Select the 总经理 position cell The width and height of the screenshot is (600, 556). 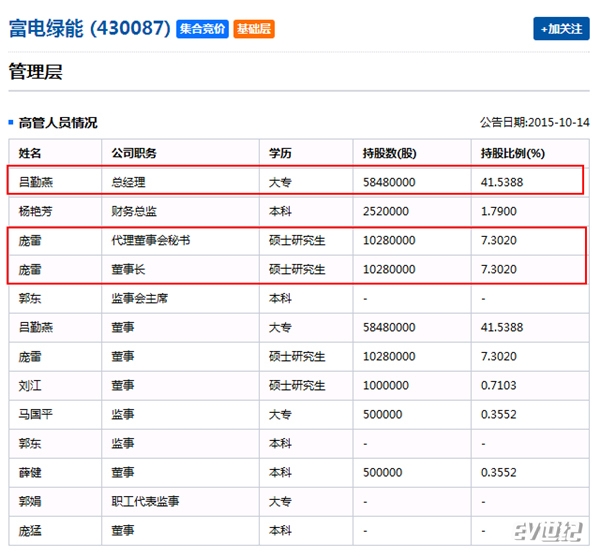128,182
